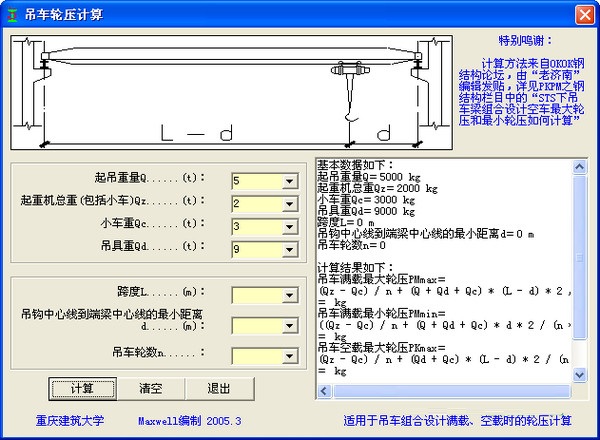Click the application icon in title bar

[x=13, y=15]
